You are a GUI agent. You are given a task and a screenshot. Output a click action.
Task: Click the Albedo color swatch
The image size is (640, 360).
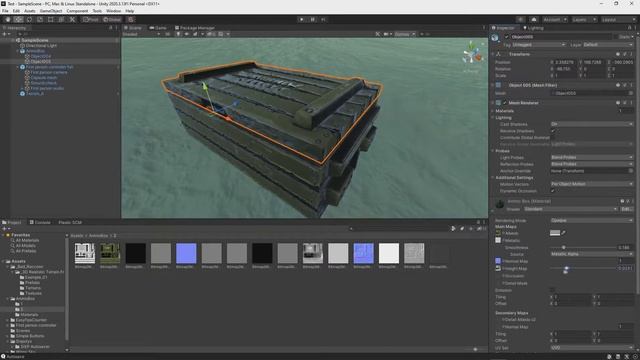[555, 233]
